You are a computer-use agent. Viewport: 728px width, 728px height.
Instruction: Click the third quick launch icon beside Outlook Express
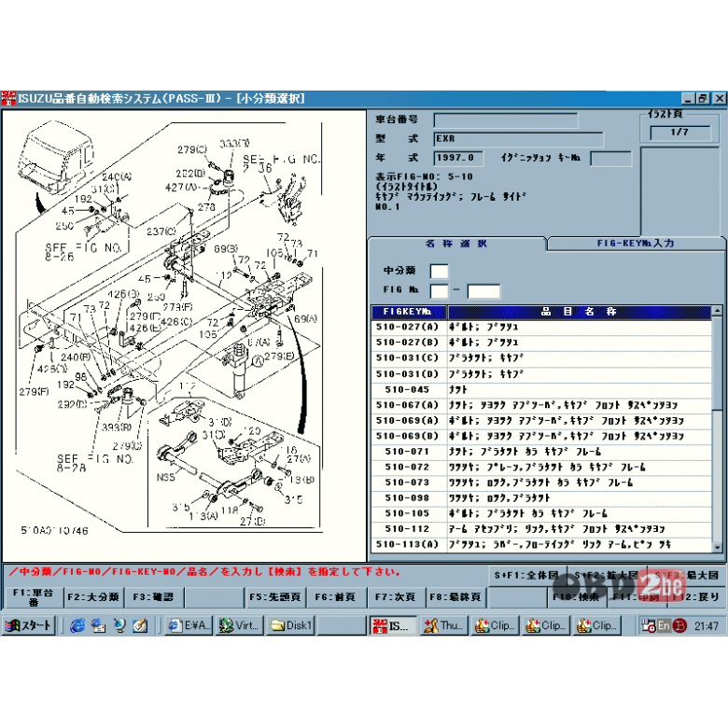pos(119,626)
